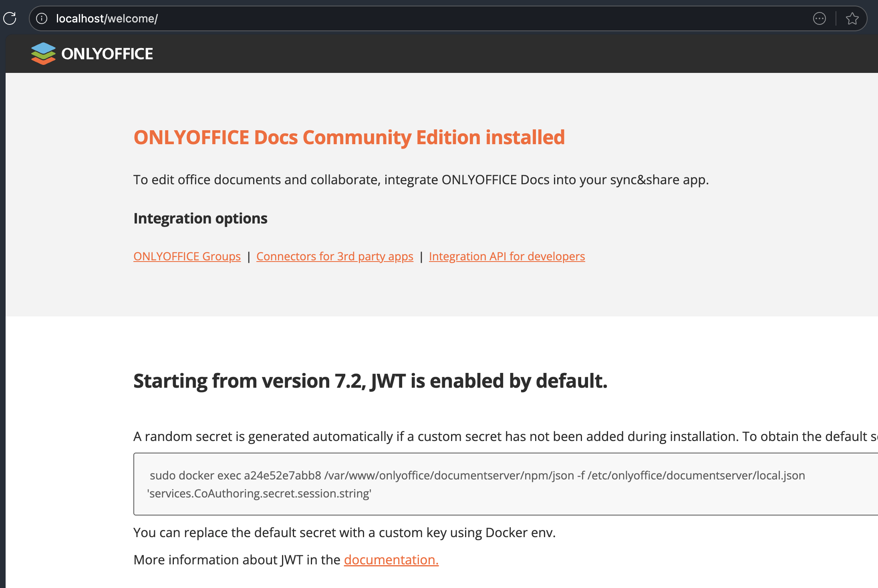Follow the JWT documentation link
Screen dimensions: 878x588
click(391, 560)
